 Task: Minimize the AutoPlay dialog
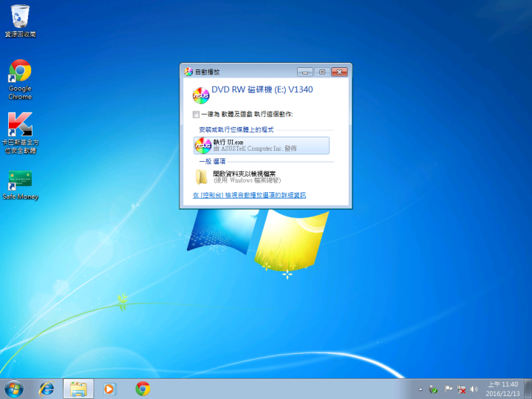coord(305,72)
